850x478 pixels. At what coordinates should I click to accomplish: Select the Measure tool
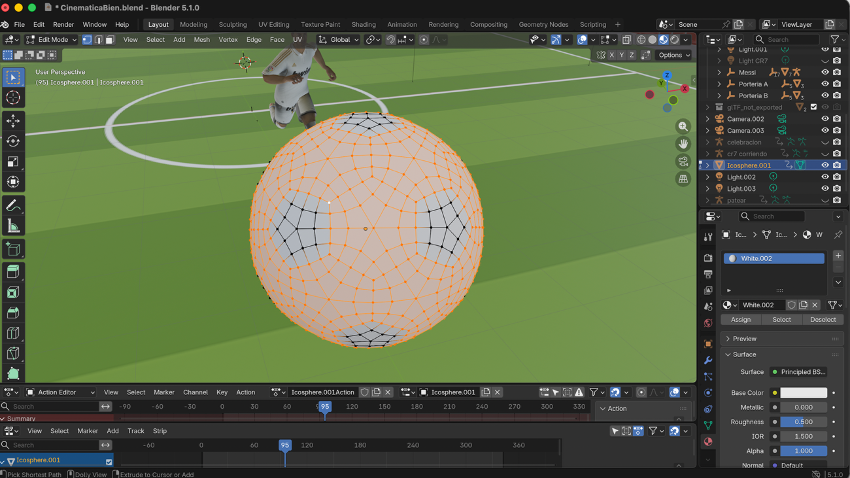click(x=13, y=226)
